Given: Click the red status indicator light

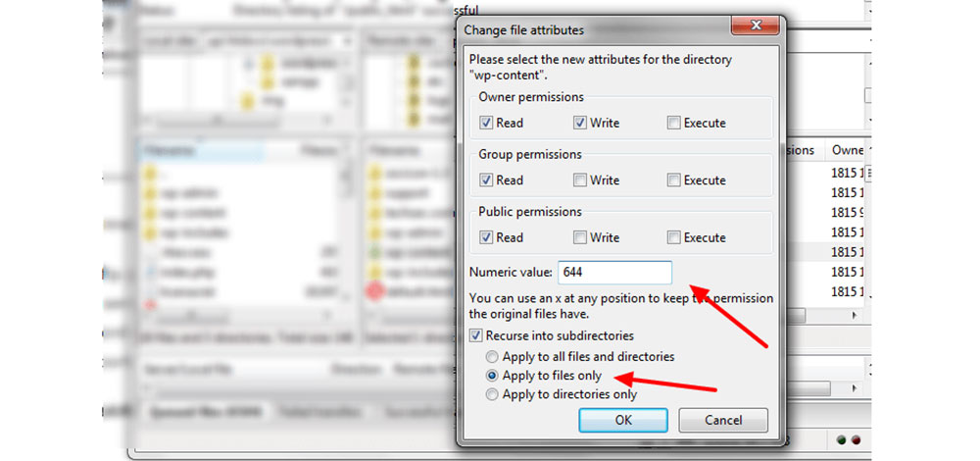Looking at the screenshot, I should (856, 440).
